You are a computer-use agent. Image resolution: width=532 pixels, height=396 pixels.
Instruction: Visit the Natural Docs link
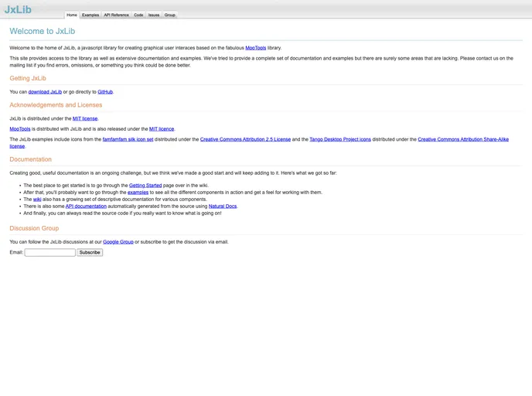tap(223, 207)
